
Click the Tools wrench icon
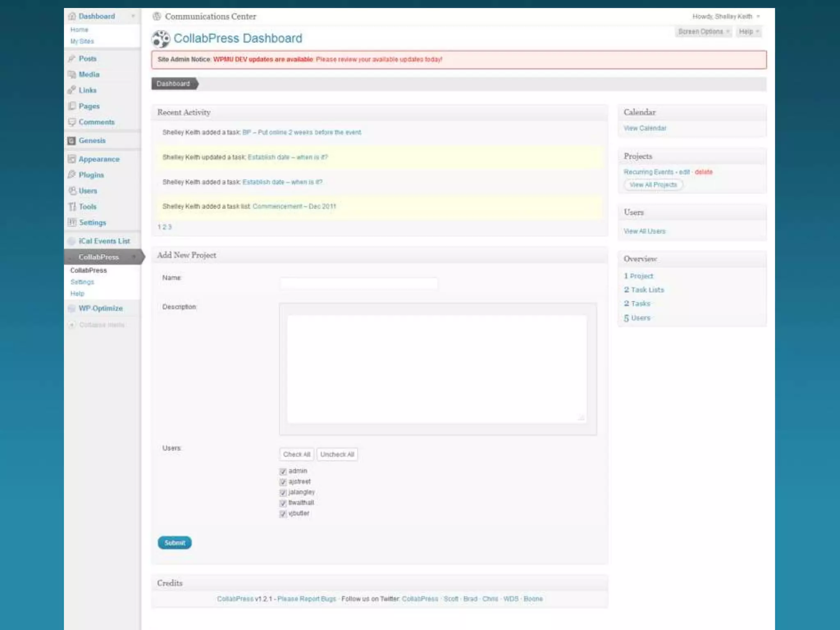[x=72, y=206]
